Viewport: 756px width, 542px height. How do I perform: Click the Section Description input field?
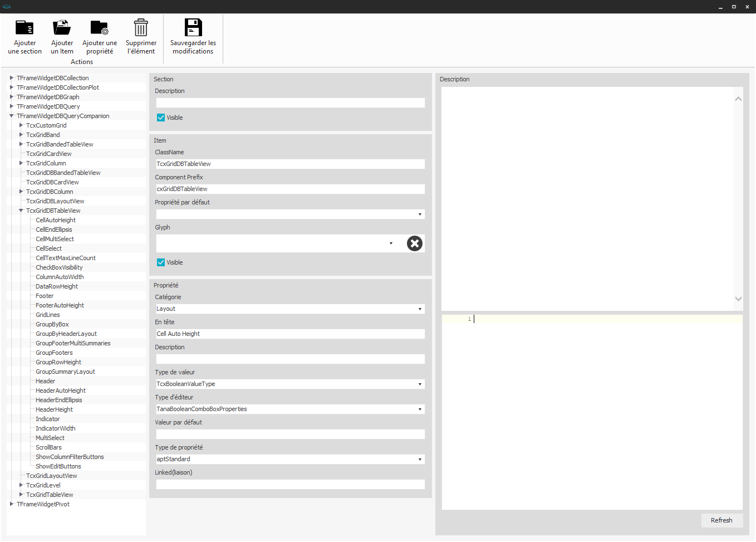click(290, 103)
